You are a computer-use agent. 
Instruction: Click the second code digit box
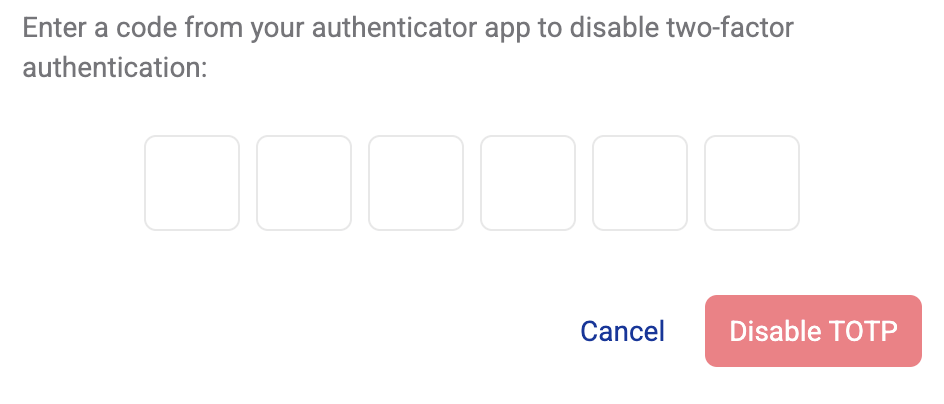coord(304,183)
